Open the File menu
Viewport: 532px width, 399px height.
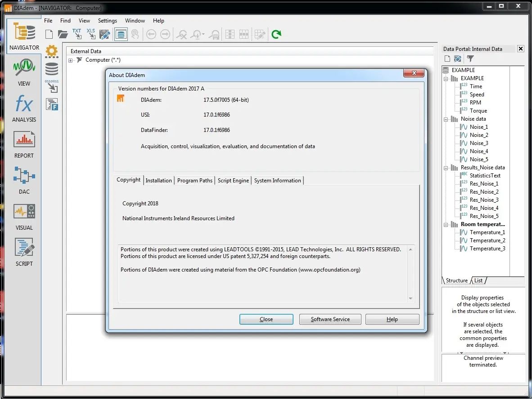click(48, 21)
